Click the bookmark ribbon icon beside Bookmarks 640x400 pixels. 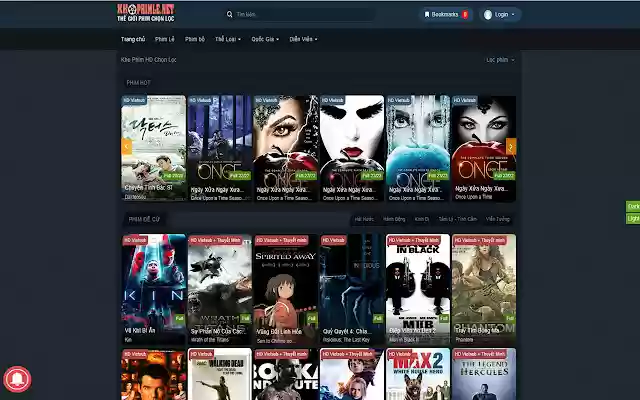click(x=427, y=15)
